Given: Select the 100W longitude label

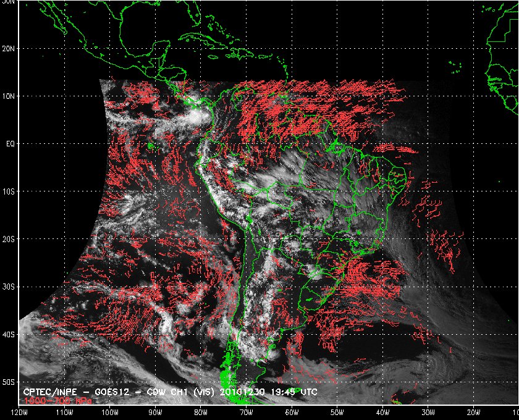Looking at the screenshot, I should click(x=110, y=413).
